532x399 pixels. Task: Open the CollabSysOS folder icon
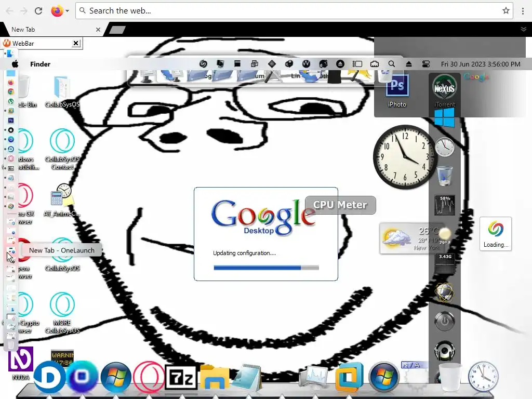click(62, 91)
